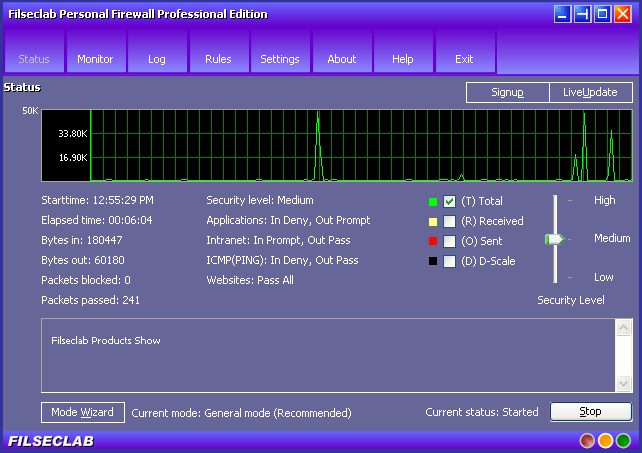Viewport: 642px width, 453px height.
Task: Launch the Mode Wizard
Action: (x=83, y=412)
